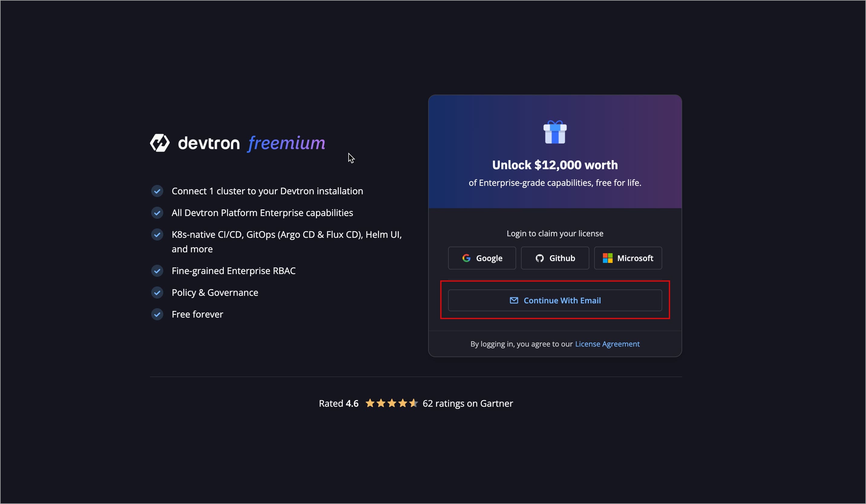Choose the Github login button
The image size is (866, 504).
pyautogui.click(x=555, y=258)
